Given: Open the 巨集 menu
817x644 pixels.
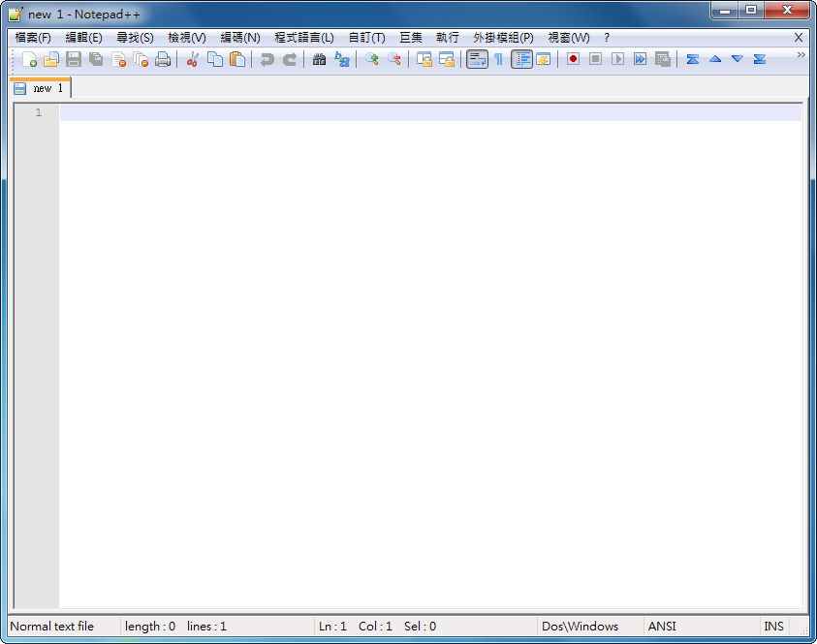Looking at the screenshot, I should tap(411, 38).
